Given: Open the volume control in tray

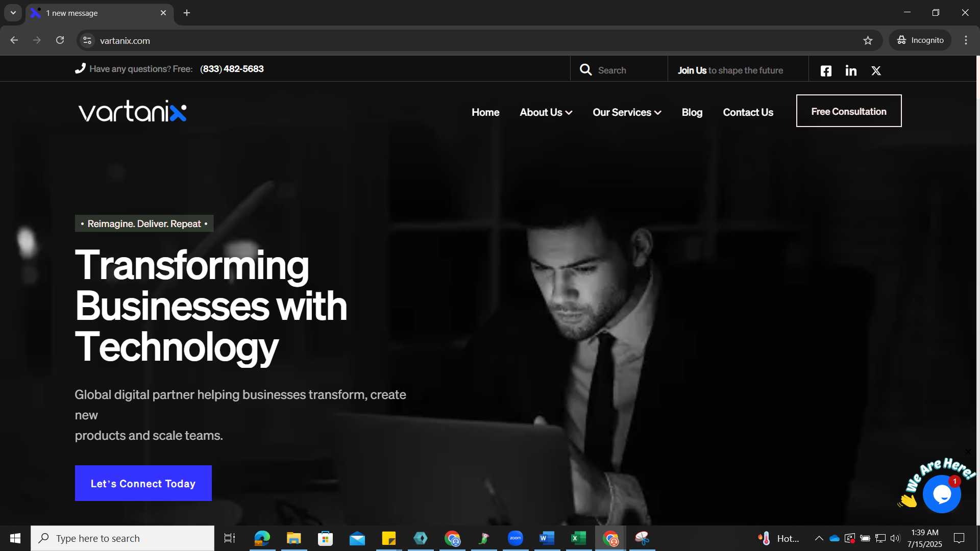Looking at the screenshot, I should 895,538.
